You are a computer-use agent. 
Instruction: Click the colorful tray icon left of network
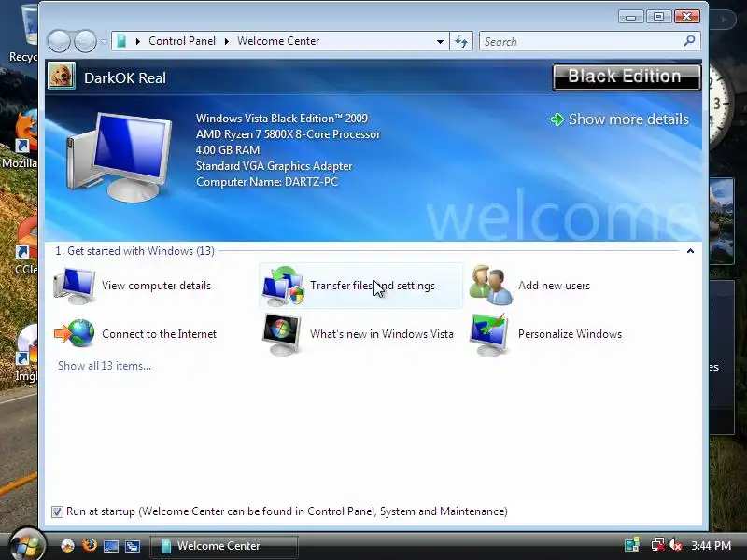coord(632,544)
